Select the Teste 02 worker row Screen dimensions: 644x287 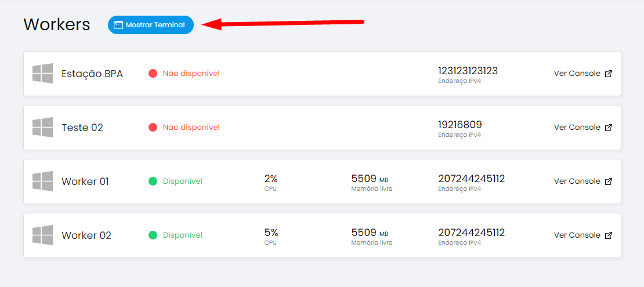tap(322, 128)
